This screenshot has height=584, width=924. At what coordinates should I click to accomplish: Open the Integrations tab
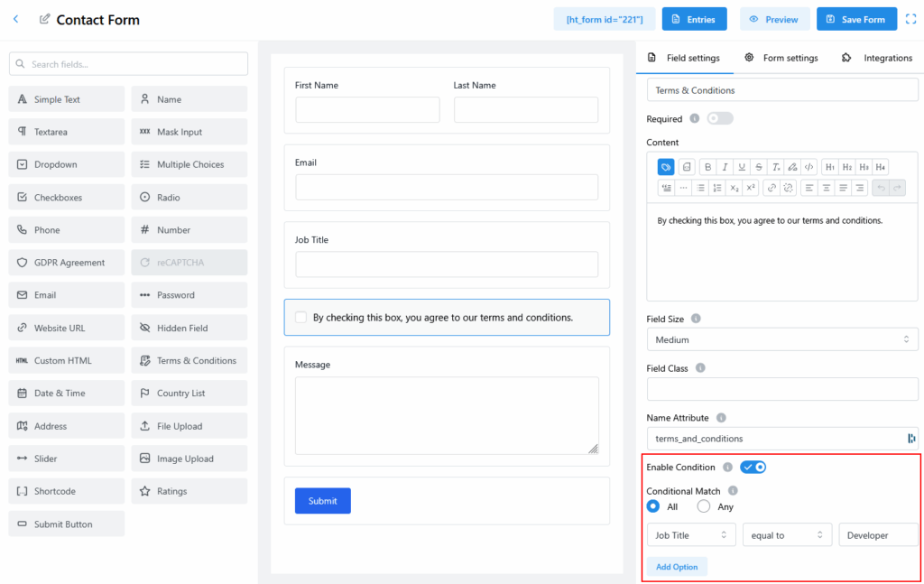(x=877, y=58)
